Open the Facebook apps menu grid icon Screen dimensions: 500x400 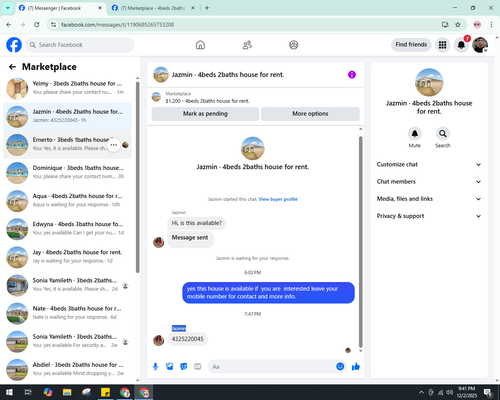442,45
